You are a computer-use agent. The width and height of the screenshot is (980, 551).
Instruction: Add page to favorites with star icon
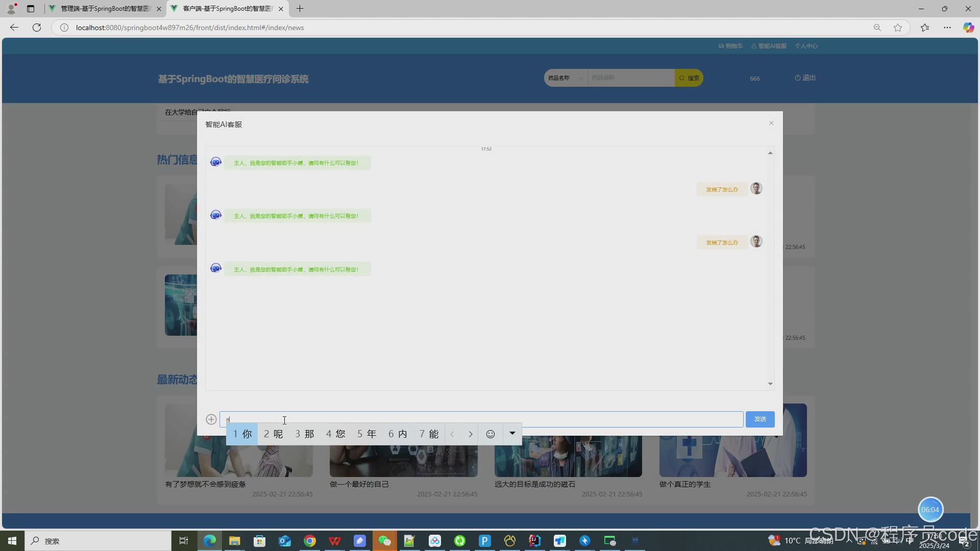pos(898,28)
